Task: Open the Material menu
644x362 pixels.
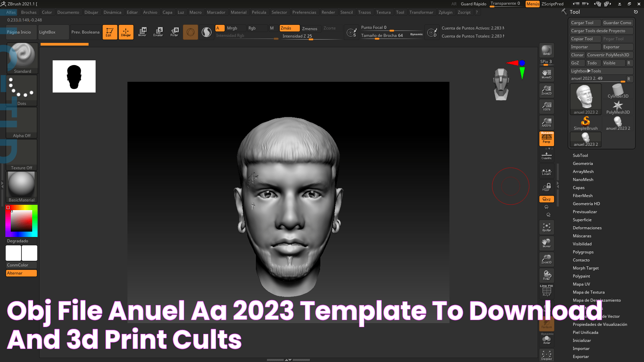Action: [x=238, y=12]
